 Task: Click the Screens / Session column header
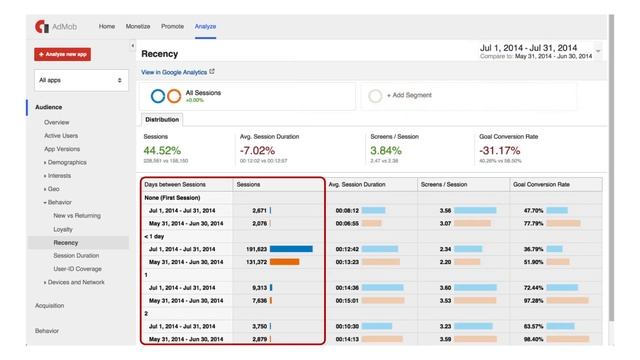click(444, 184)
